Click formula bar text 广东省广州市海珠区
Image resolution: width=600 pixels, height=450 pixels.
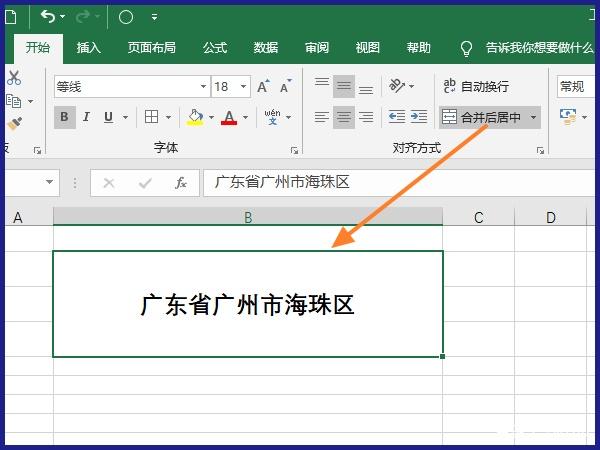[282, 182]
